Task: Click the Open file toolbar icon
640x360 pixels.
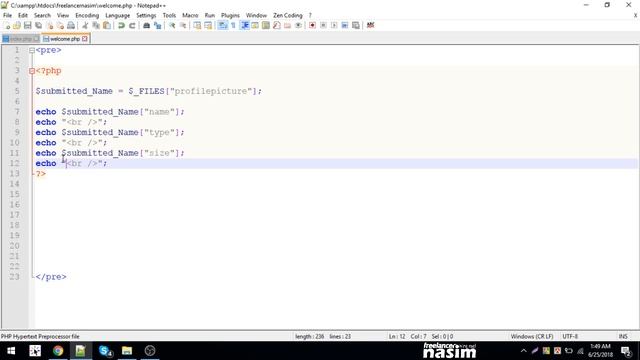Action: [17, 25]
